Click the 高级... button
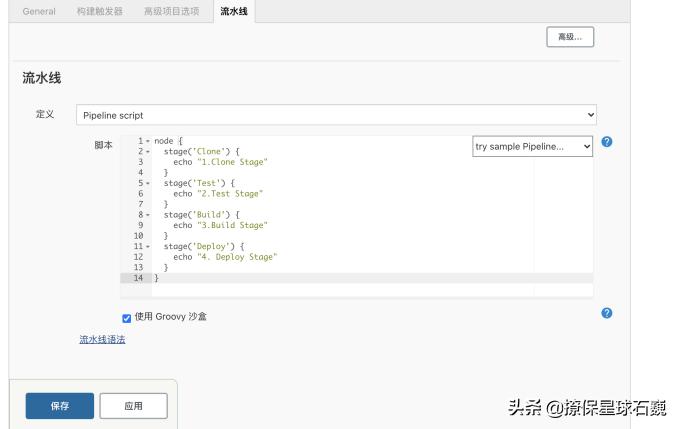The height and width of the screenshot is (429, 679). click(x=570, y=37)
